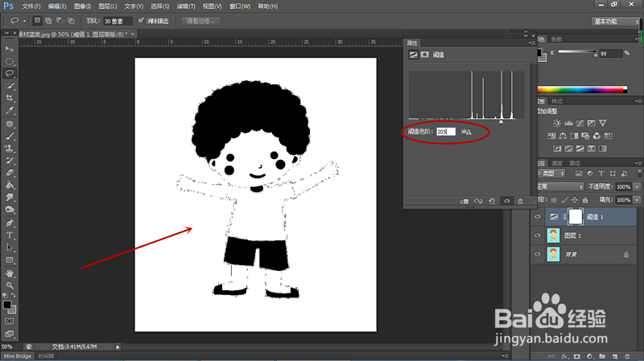Open the Mini Bridge panel tab
The image size is (644, 361).
click(x=18, y=356)
